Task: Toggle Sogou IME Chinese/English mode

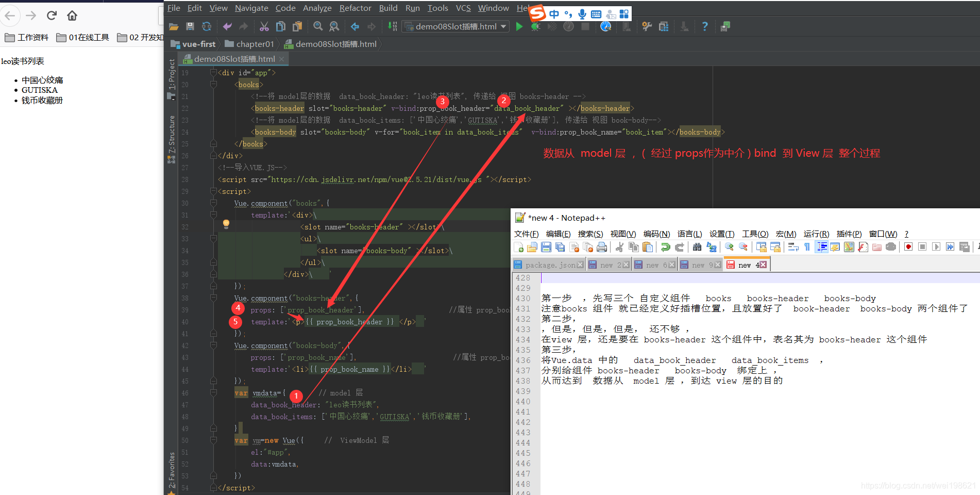Action: 554,14
